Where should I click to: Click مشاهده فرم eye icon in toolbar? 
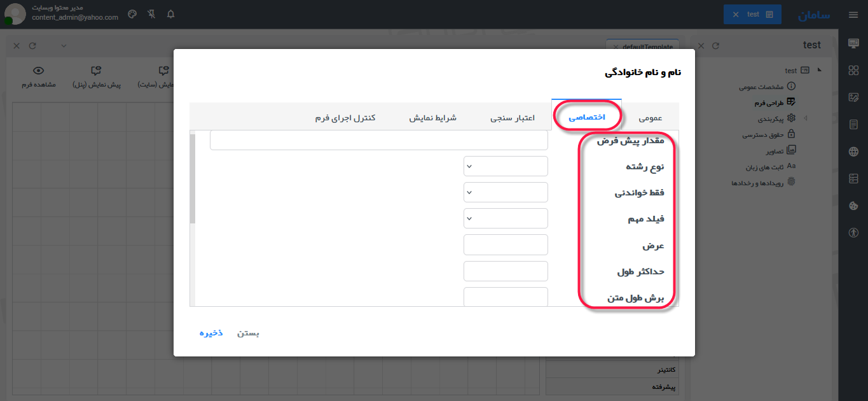(x=39, y=71)
